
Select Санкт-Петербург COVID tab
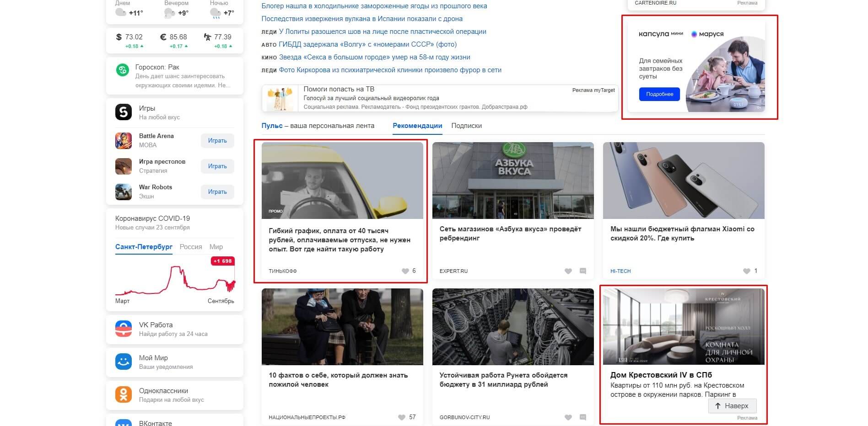[x=144, y=247]
